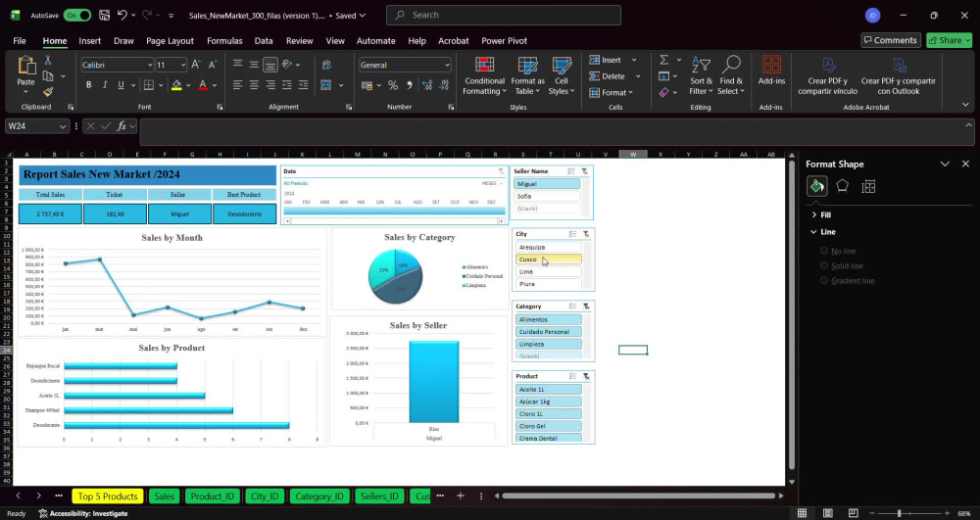
Task: Click the Undo arrow
Action: 122,15
